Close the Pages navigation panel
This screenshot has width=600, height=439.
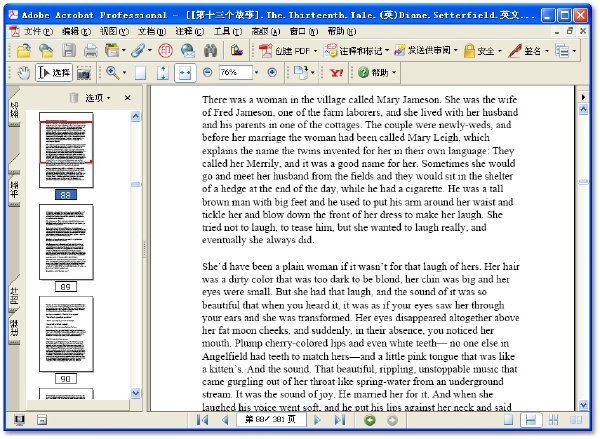127,98
